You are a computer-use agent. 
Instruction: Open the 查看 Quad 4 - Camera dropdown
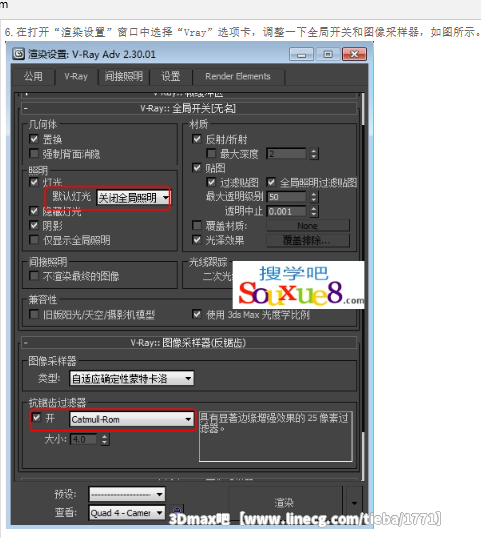127,513
